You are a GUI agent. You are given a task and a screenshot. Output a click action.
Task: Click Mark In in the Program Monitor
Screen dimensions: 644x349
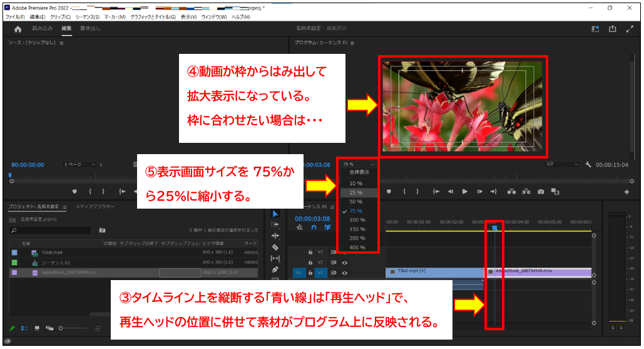(x=404, y=192)
